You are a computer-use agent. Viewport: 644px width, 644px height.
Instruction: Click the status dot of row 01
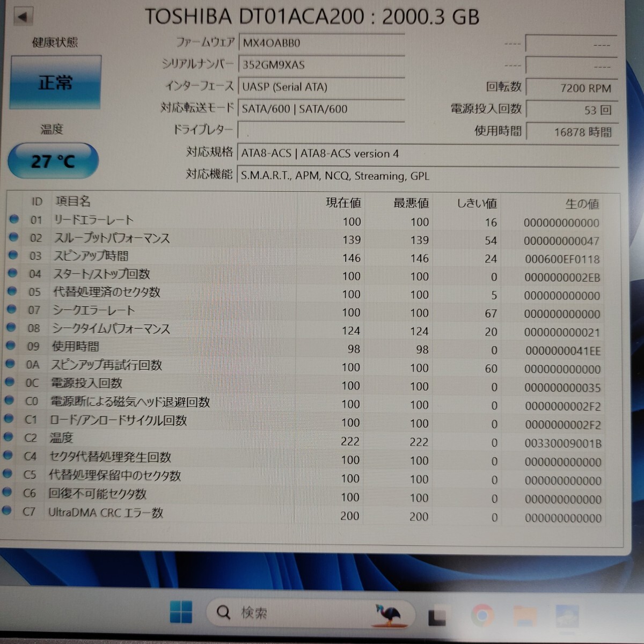(14, 219)
